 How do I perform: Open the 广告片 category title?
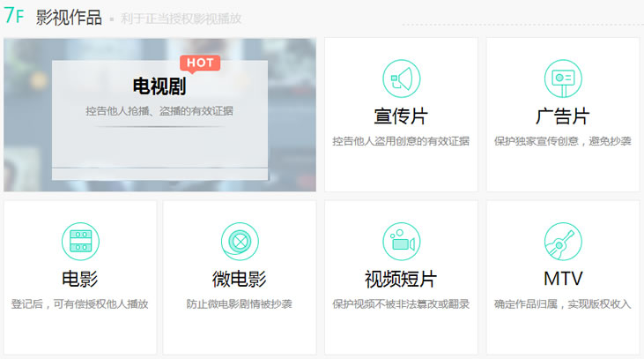pos(563,116)
